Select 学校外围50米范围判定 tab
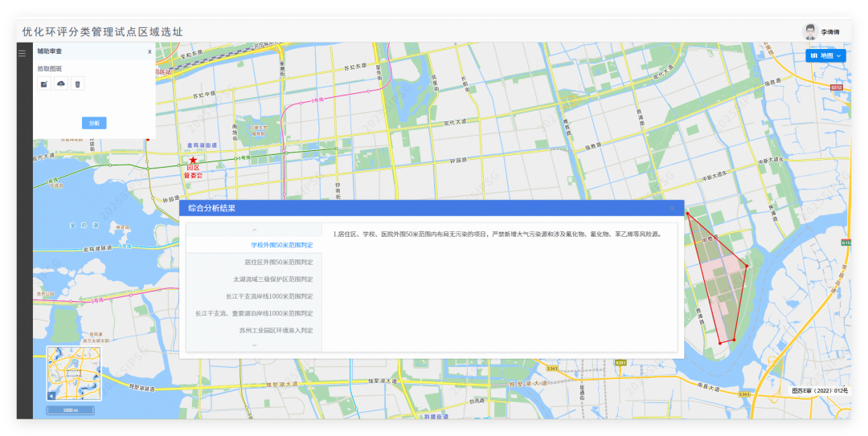868x436 pixels. (281, 245)
